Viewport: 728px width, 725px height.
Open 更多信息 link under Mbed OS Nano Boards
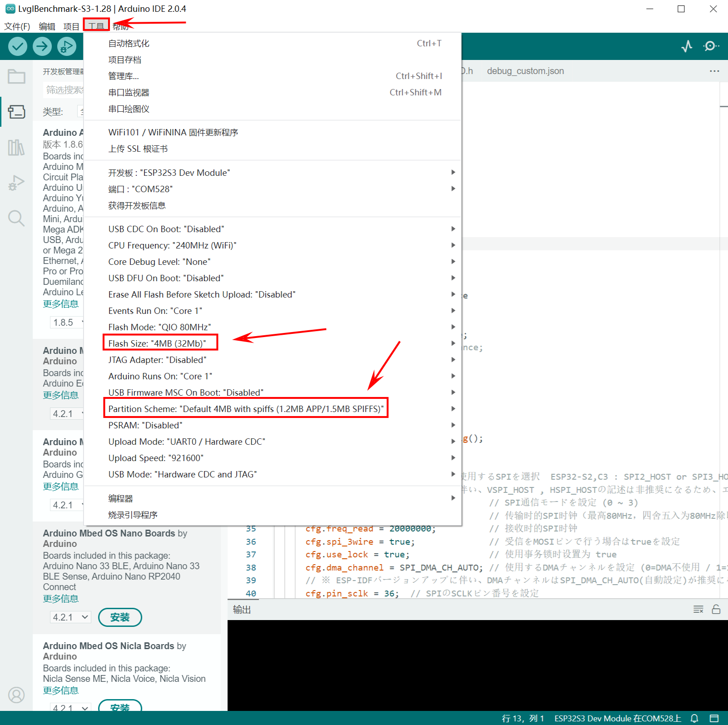click(61, 598)
